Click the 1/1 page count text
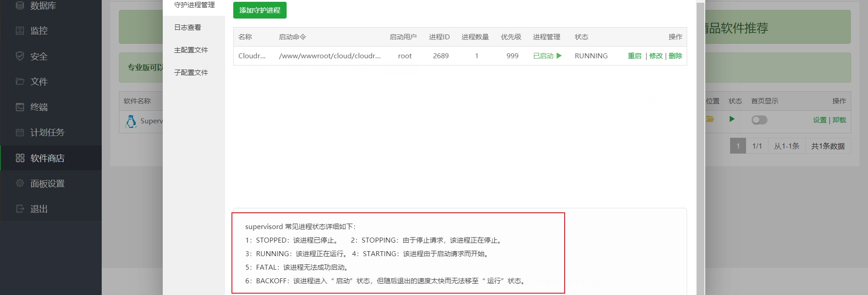This screenshot has height=295, width=868. tap(757, 146)
